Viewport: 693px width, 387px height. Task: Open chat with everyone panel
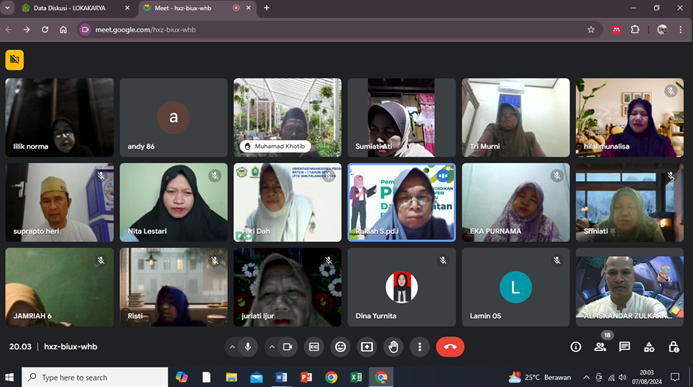coord(624,347)
